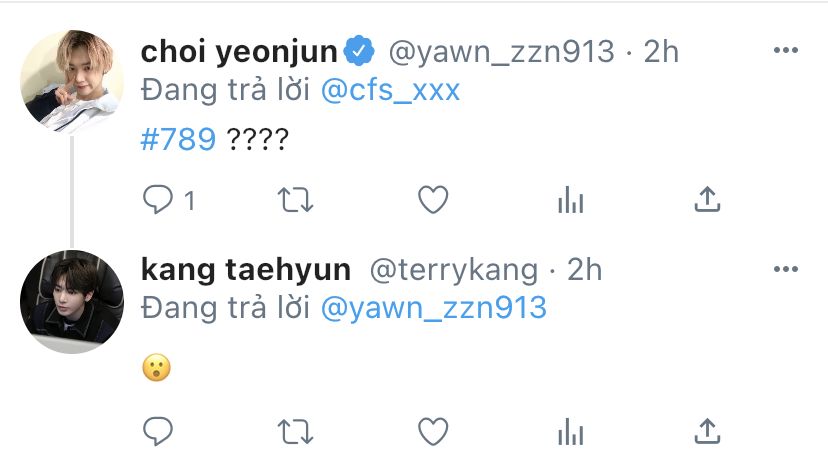Share kang taehyun's reply
The image size is (828, 464).
[707, 432]
